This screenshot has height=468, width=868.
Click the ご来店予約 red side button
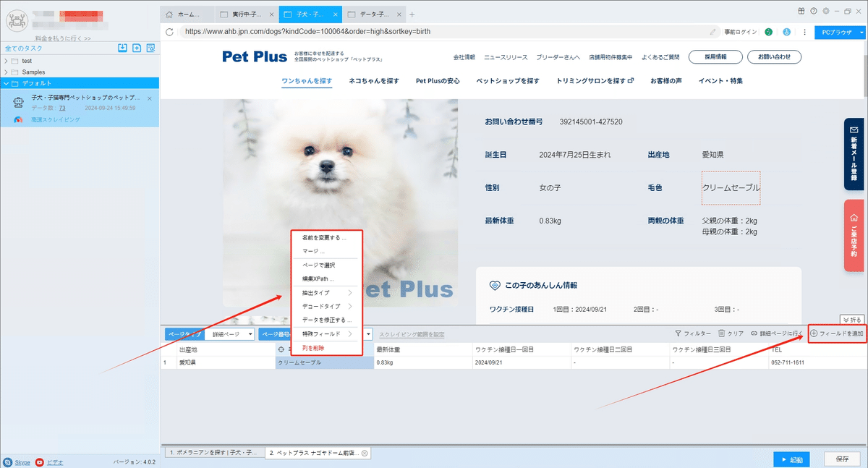click(854, 235)
